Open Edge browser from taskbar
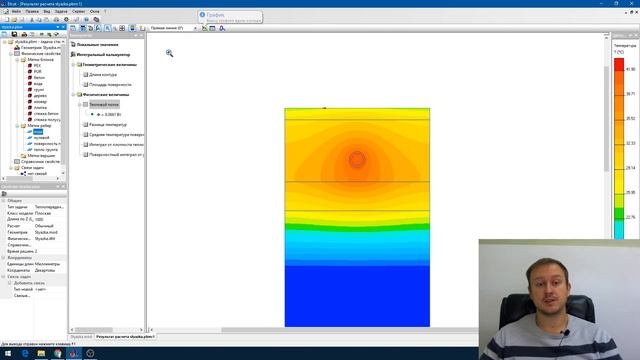 pyautogui.click(x=25, y=353)
